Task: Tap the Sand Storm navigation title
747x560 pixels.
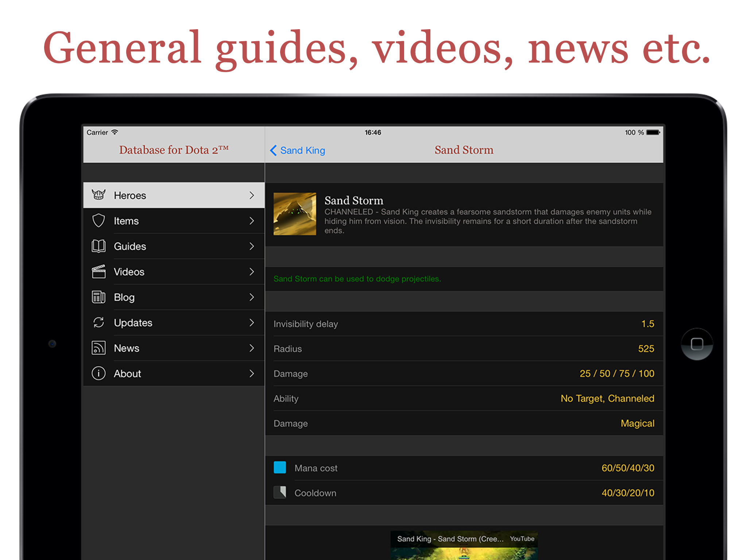Action: pos(464,150)
